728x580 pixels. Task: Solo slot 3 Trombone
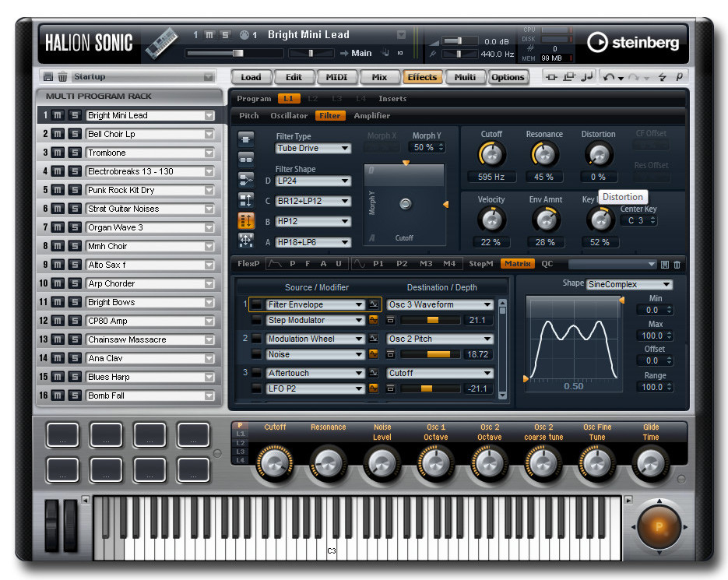pos(74,153)
